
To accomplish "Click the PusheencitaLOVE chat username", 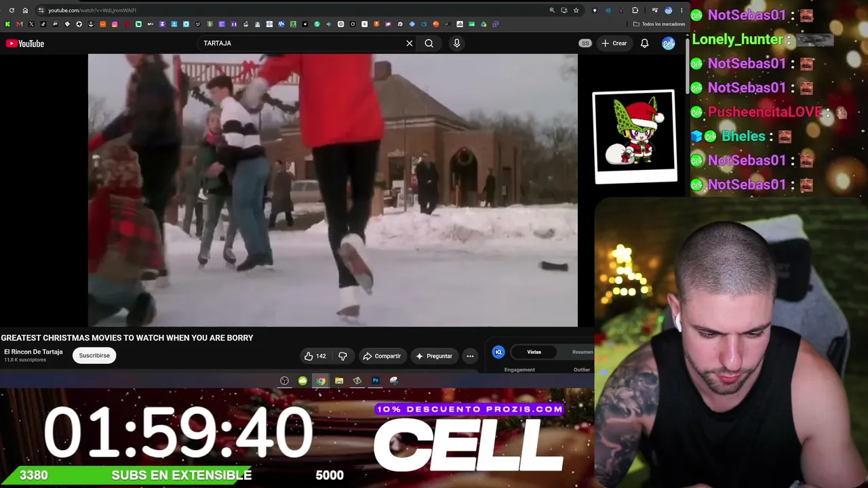I will tap(764, 112).
